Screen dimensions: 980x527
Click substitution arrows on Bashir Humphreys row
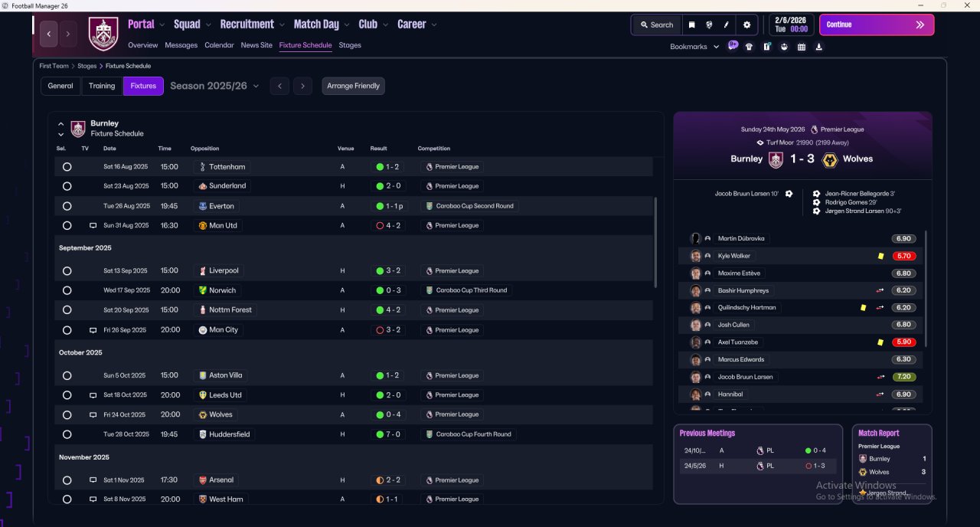[x=880, y=290]
